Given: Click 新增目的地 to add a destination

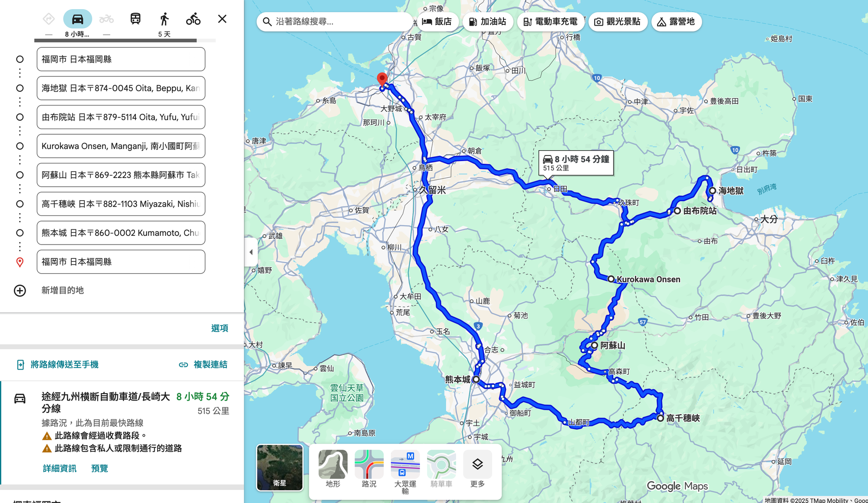Looking at the screenshot, I should pyautogui.click(x=62, y=291).
